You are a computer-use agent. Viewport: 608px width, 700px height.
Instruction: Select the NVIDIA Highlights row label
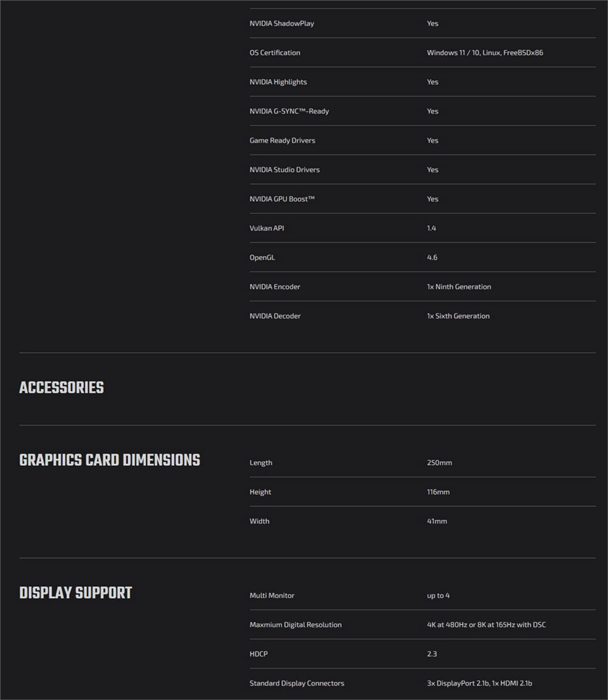278,82
